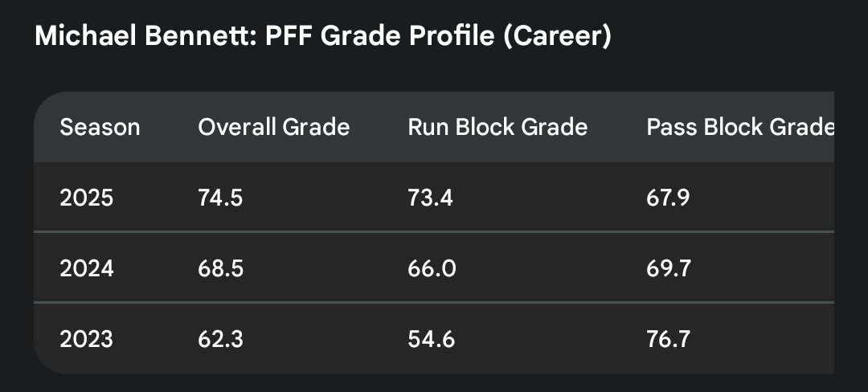Highlight the 76.7 pass block grade
Viewport: 868px width, 392px height.
(668, 338)
